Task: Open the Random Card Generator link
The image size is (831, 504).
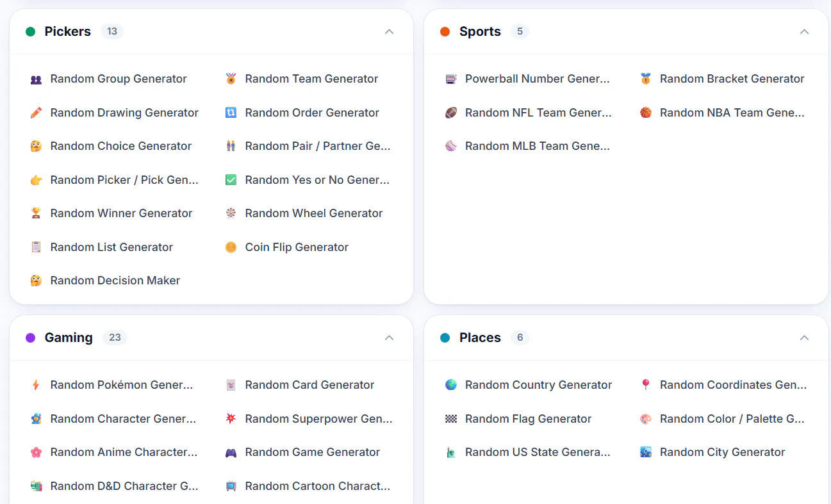Action: click(309, 385)
